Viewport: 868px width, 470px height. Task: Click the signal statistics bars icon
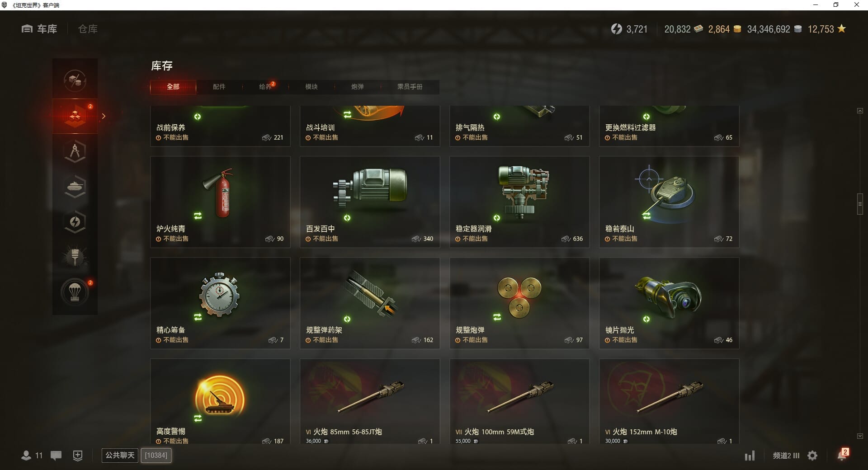[750, 456]
